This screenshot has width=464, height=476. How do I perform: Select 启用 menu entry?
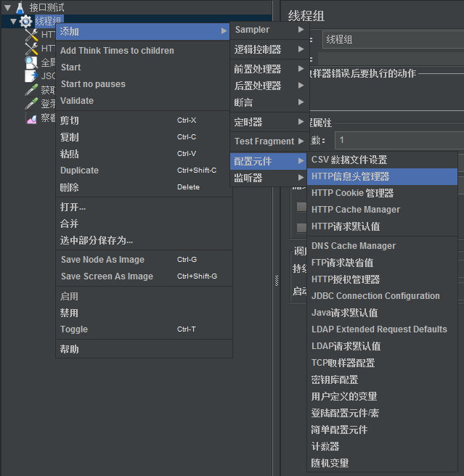[x=144, y=296]
